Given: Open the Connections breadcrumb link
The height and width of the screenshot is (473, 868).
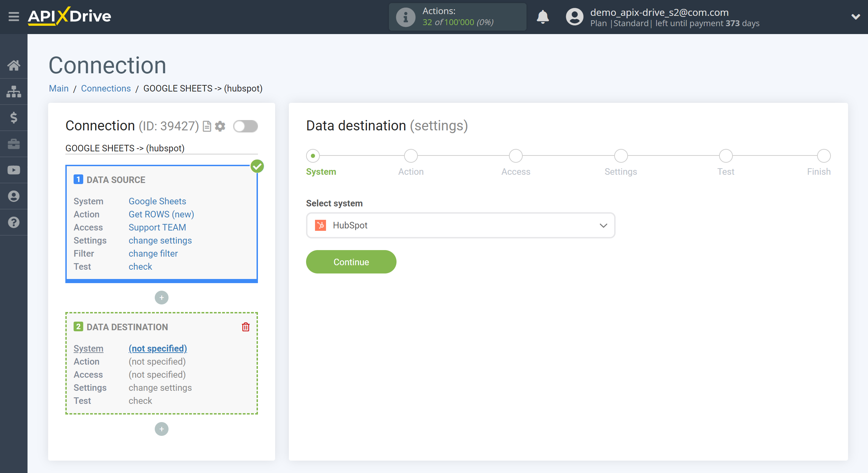Looking at the screenshot, I should click(x=105, y=88).
